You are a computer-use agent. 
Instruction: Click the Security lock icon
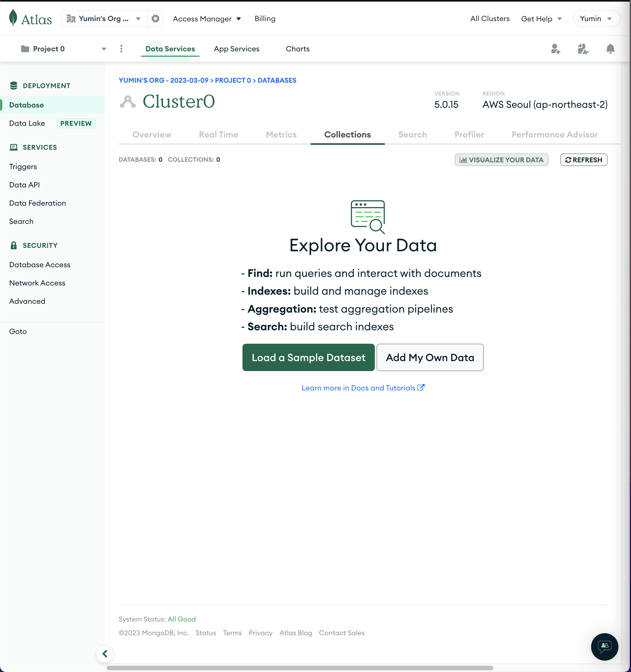pyautogui.click(x=13, y=245)
